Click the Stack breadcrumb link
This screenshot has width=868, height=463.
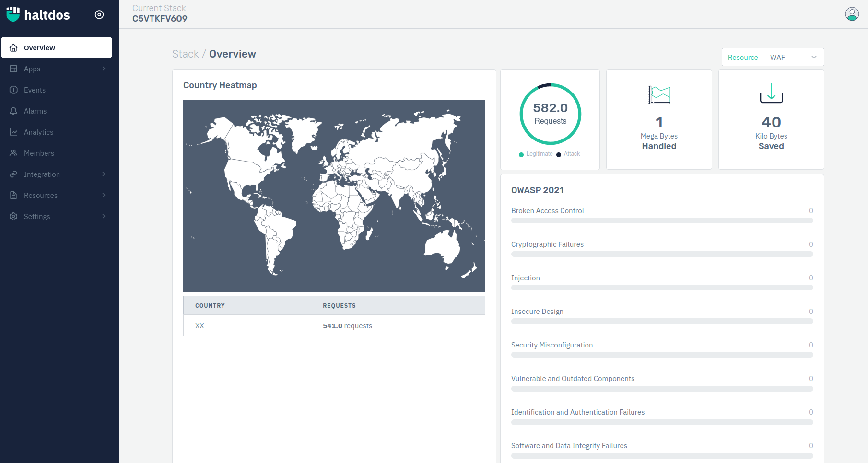point(185,54)
